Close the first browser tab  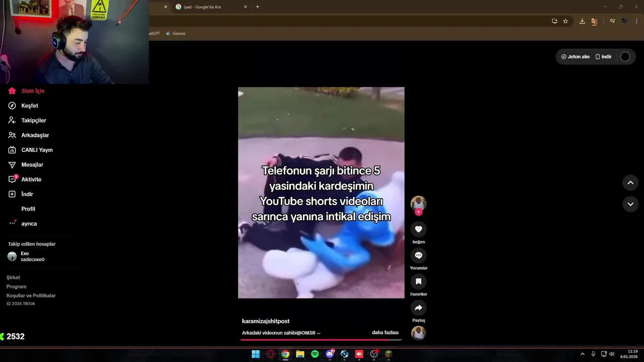tap(166, 7)
